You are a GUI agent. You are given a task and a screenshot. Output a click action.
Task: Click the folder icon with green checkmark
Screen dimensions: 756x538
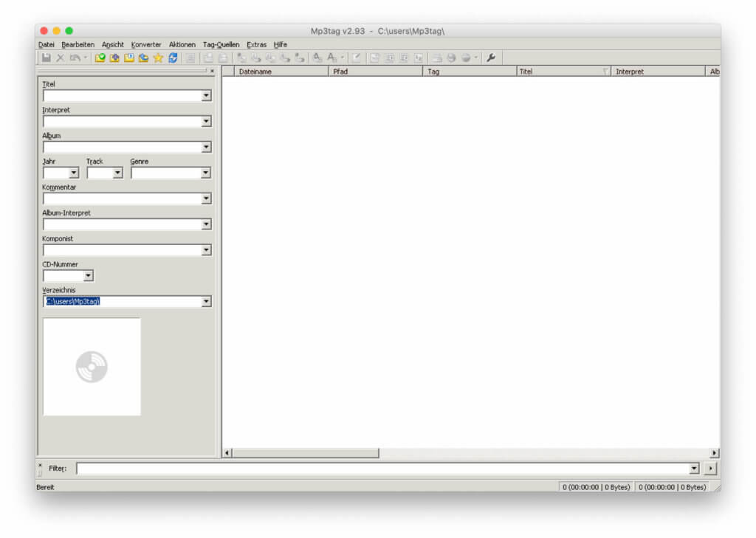[100, 58]
